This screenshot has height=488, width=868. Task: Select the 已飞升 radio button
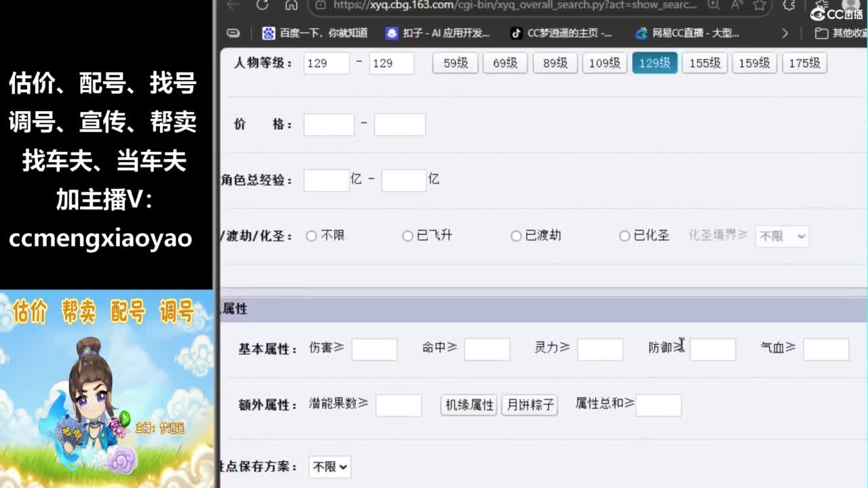pos(408,236)
